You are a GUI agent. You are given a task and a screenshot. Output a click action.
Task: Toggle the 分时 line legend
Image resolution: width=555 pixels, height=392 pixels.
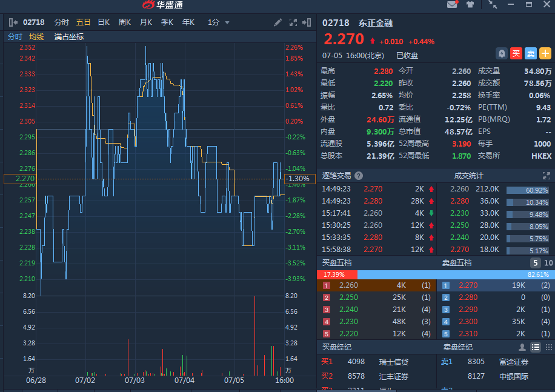coord(15,37)
